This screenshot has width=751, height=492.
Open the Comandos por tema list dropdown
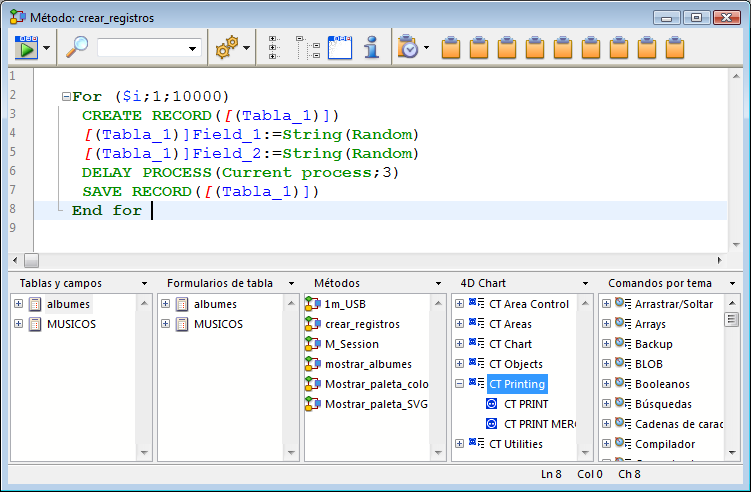point(732,284)
